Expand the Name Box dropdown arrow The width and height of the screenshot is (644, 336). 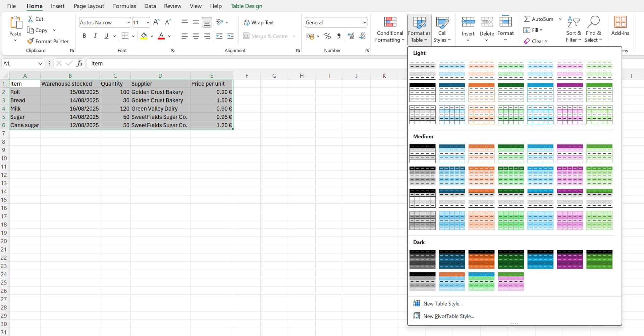[40, 63]
